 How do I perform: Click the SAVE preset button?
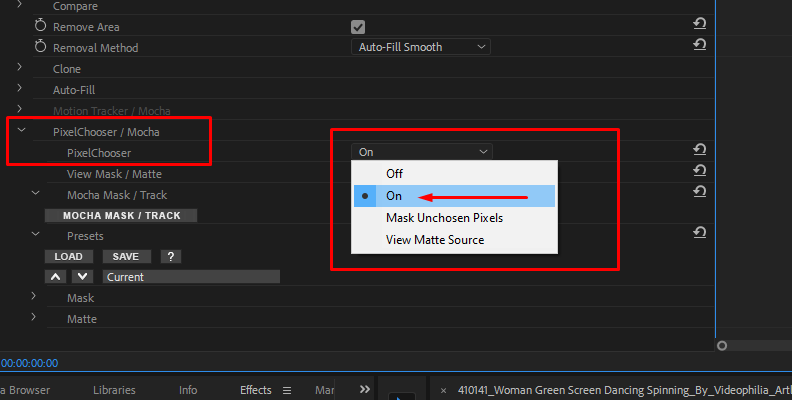[x=126, y=257]
